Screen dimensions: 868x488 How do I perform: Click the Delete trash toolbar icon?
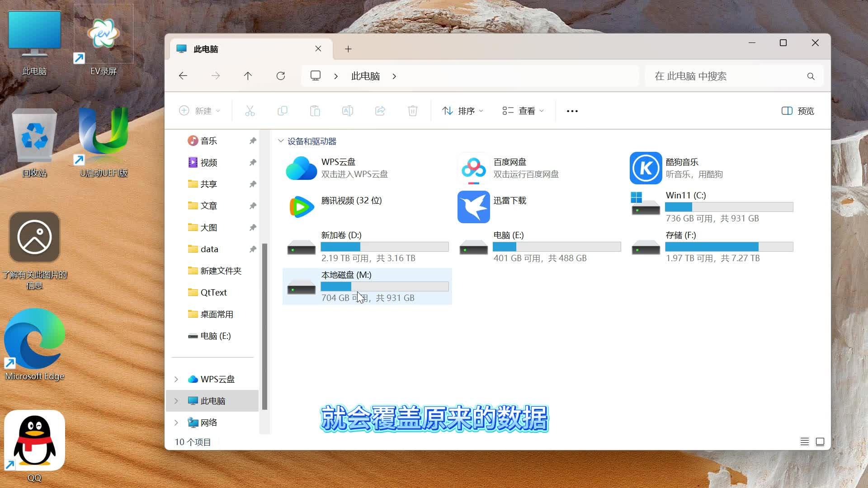tap(413, 111)
